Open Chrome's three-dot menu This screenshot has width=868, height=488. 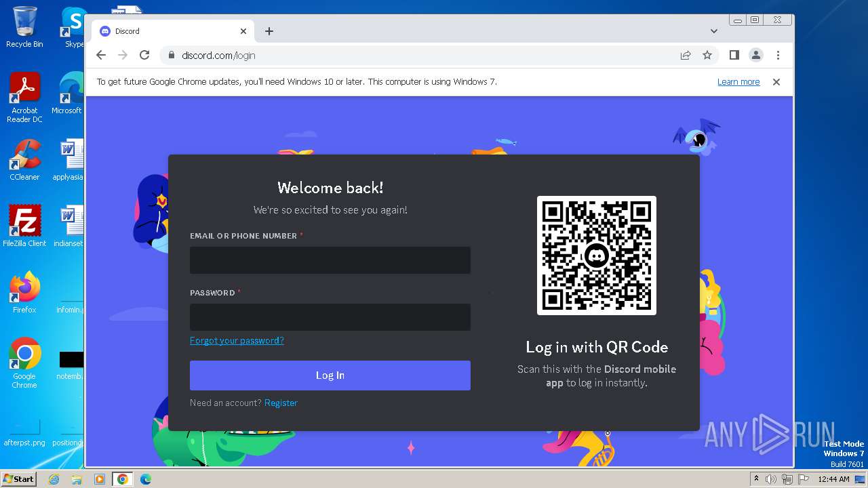pos(778,56)
